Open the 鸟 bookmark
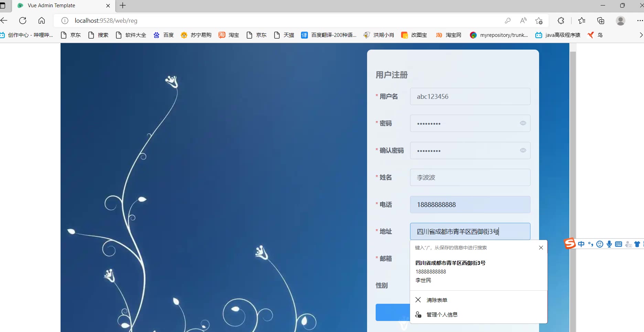Image resolution: width=644 pixels, height=332 pixels. pyautogui.click(x=595, y=35)
